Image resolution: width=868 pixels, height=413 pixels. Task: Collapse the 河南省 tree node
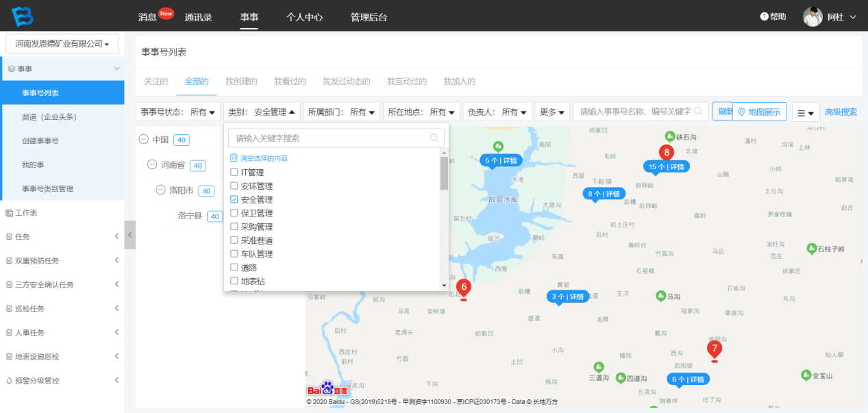[x=151, y=165]
